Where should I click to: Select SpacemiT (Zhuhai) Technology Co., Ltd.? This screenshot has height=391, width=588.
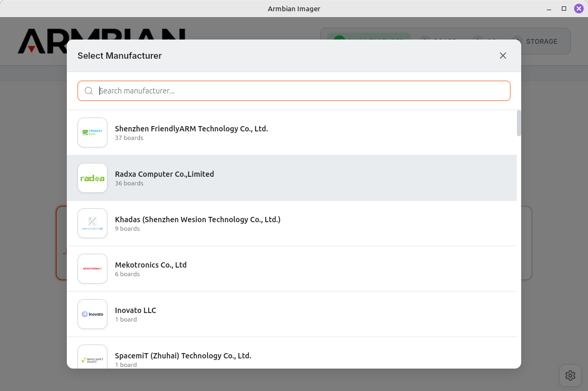click(x=183, y=356)
